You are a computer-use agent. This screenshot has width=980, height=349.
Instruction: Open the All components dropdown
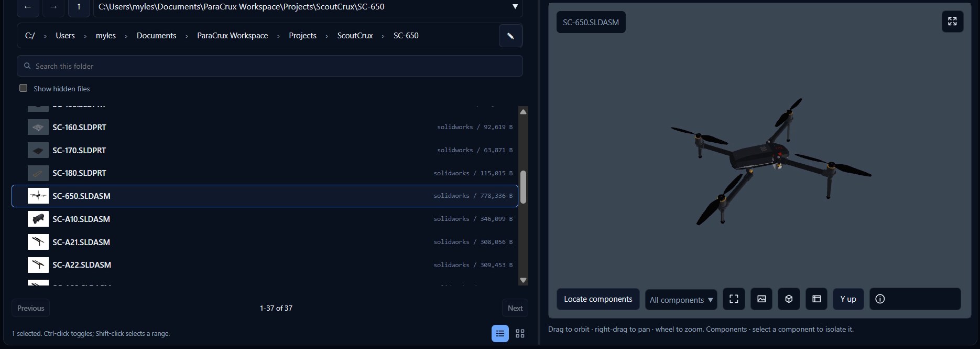681,300
